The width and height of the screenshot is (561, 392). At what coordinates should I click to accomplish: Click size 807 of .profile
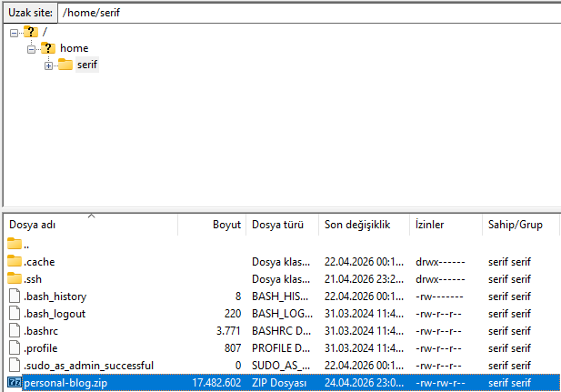[233, 348]
